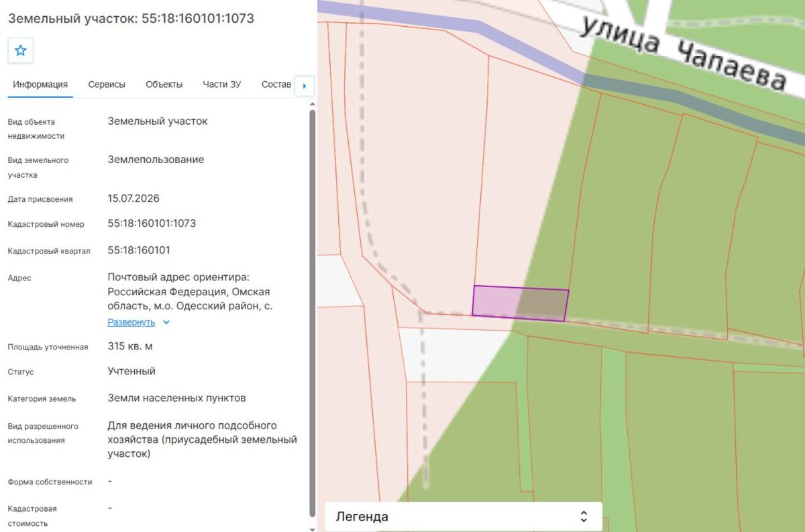
Task: Click the Кадастровая стоимость label
Action: pos(32,516)
